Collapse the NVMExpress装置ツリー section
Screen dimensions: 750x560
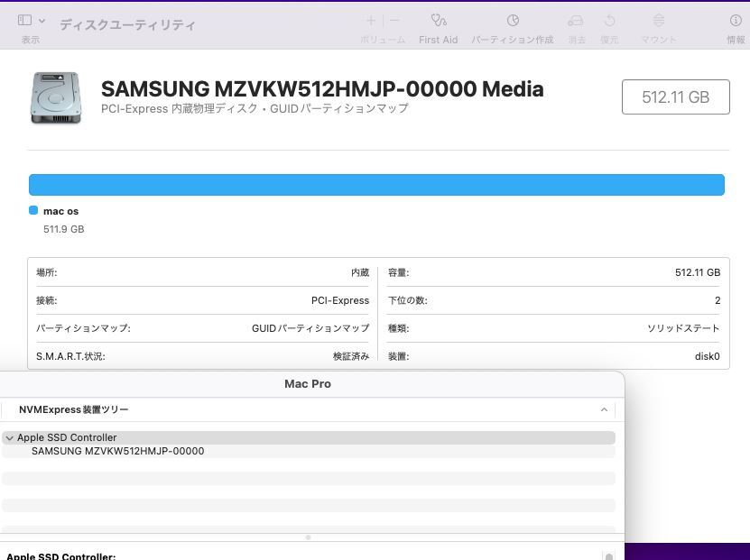click(603, 409)
